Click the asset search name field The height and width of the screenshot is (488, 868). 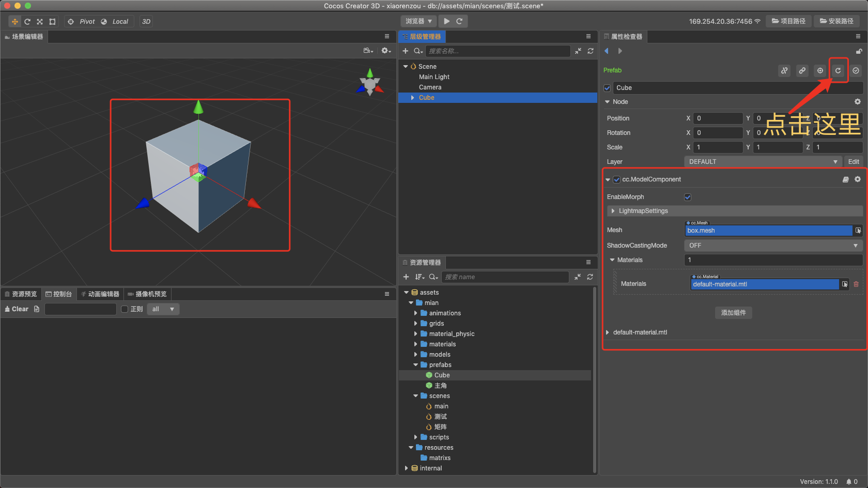pos(505,277)
